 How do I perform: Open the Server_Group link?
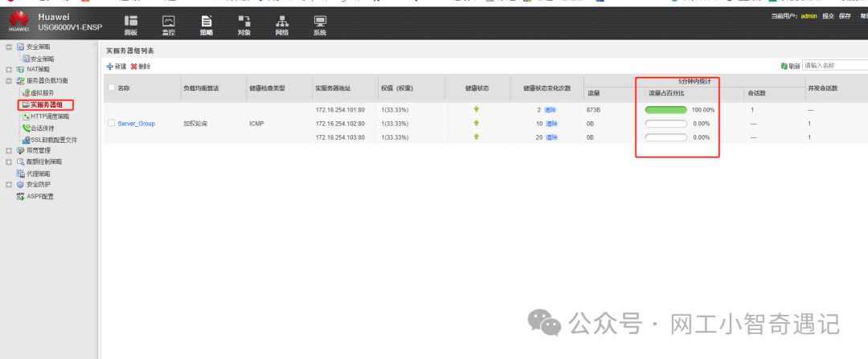pyautogui.click(x=136, y=124)
